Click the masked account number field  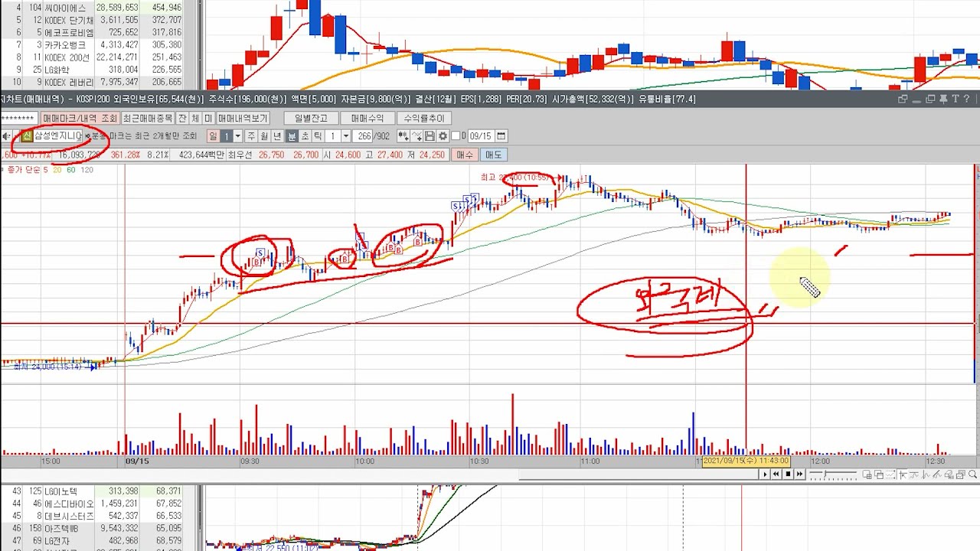click(x=18, y=118)
